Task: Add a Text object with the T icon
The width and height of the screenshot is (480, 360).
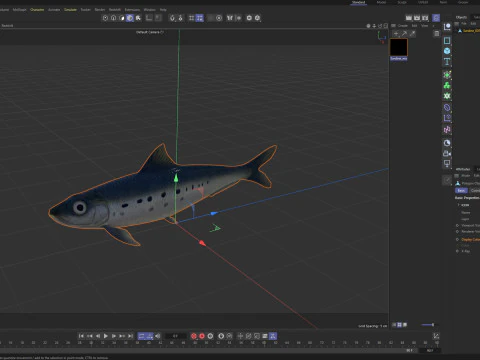Action: (x=447, y=62)
